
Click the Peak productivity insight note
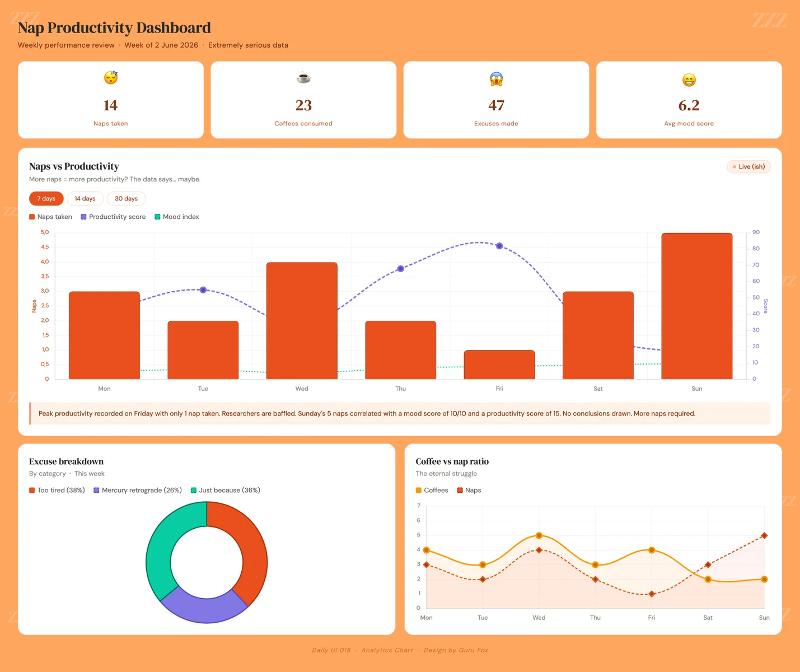click(x=400, y=414)
